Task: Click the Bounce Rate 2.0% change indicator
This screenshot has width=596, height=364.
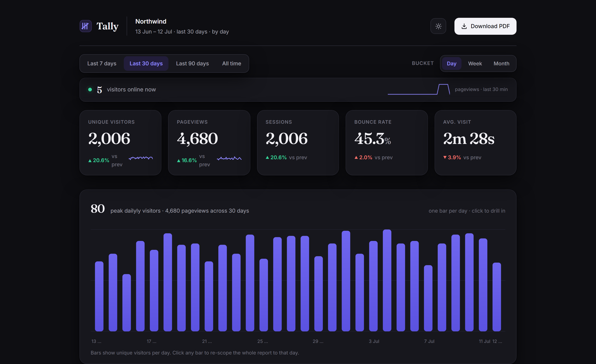Action: click(x=363, y=157)
